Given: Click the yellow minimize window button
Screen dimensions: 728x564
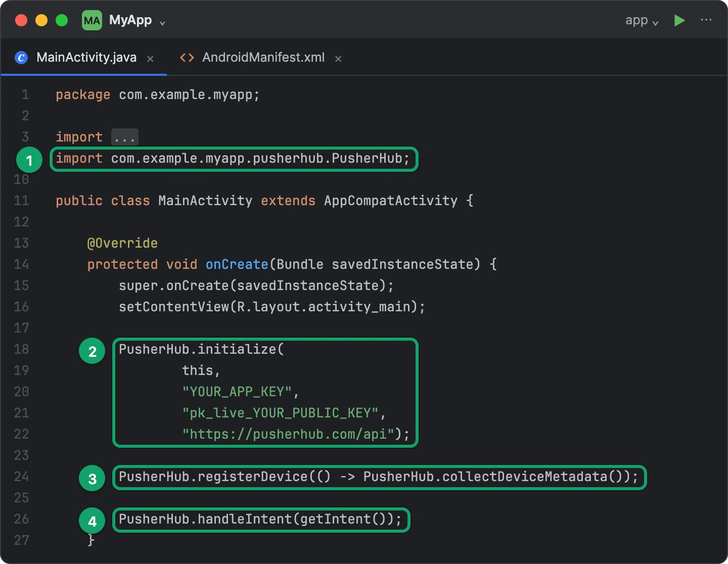Looking at the screenshot, I should tap(41, 20).
